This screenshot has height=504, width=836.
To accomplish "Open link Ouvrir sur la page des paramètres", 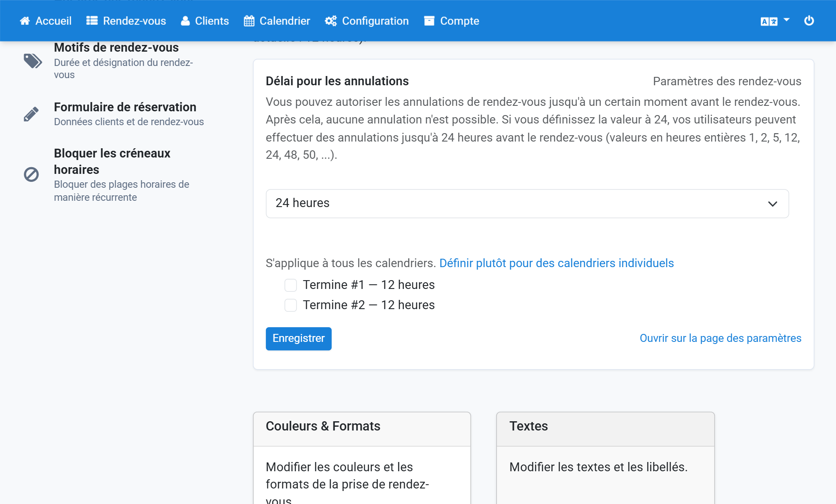I will (720, 339).
